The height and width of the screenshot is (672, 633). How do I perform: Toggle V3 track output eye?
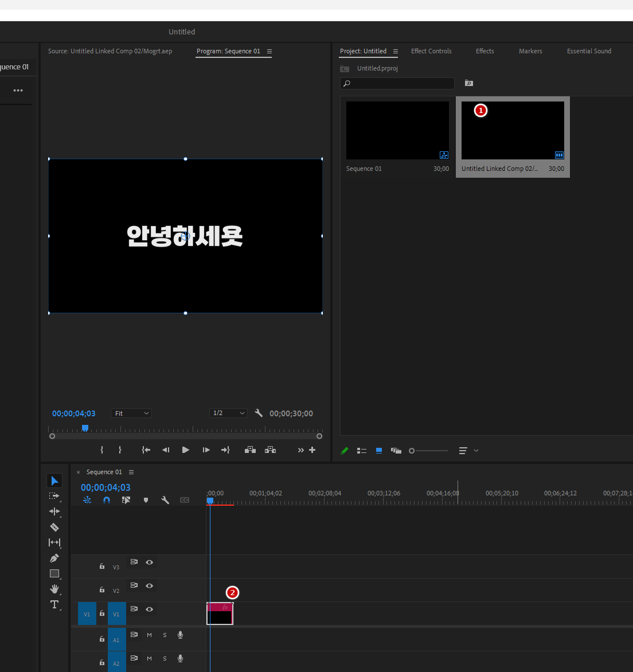149,562
